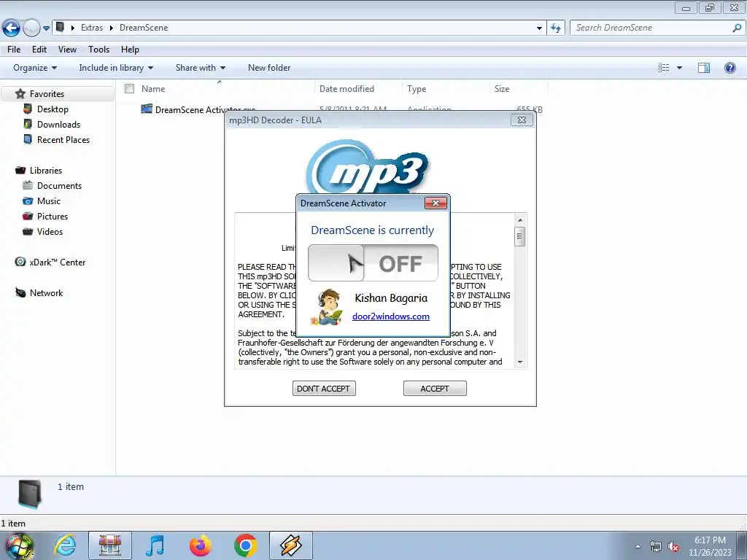Click the EULA scrollbar up arrow
The image size is (747, 560).
pos(520,220)
